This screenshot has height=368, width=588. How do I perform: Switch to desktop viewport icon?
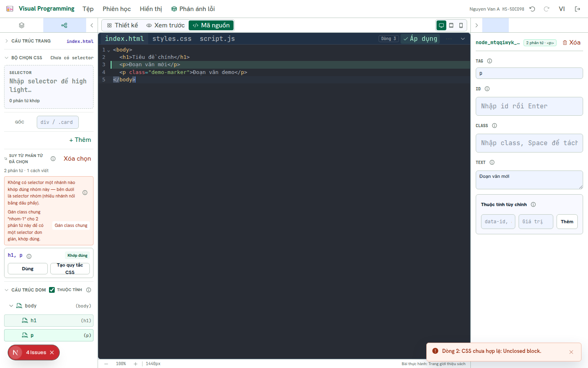[x=441, y=25]
